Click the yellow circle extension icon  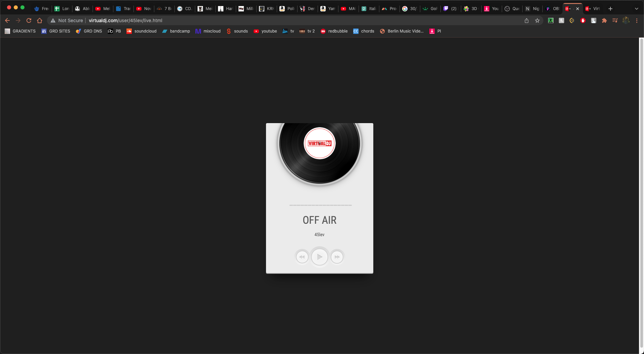pos(572,20)
